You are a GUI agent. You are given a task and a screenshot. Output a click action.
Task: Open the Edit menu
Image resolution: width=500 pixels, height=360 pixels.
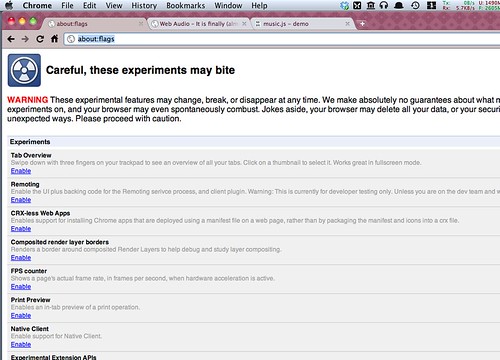click(x=89, y=5)
